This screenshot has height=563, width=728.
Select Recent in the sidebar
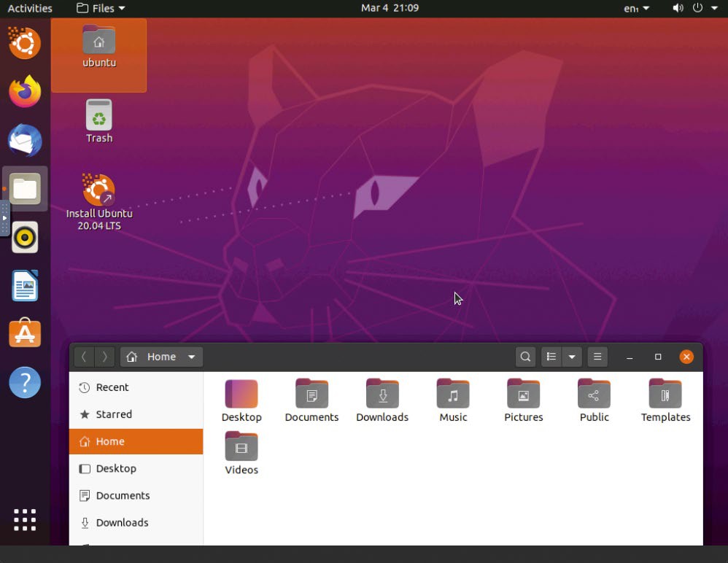click(x=136, y=387)
